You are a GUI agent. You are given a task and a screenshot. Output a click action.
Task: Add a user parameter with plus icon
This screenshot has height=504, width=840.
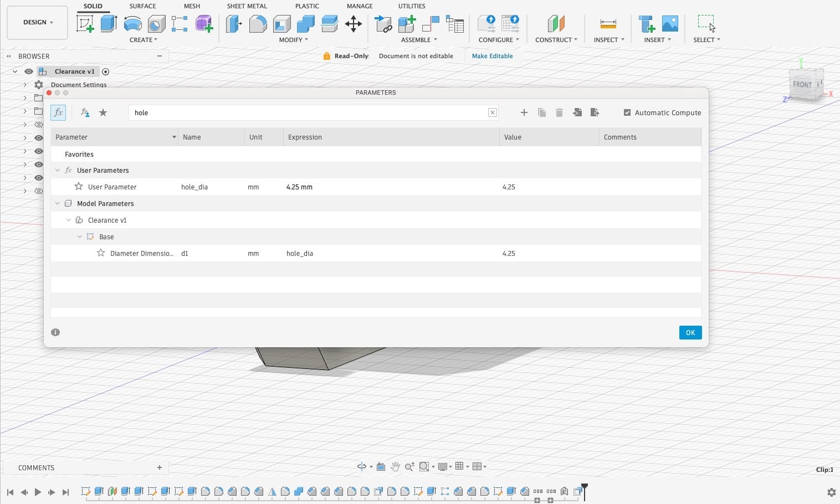pyautogui.click(x=524, y=112)
